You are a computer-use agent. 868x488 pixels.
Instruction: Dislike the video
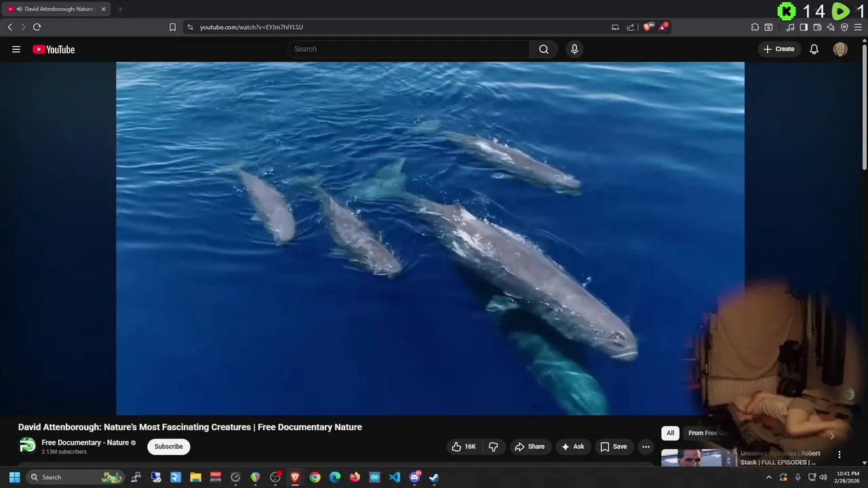click(494, 447)
